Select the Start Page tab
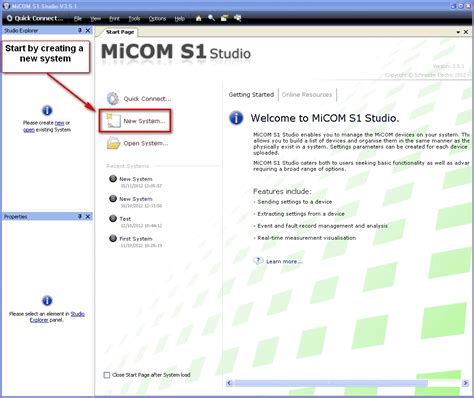The width and height of the screenshot is (474, 398). pos(120,32)
